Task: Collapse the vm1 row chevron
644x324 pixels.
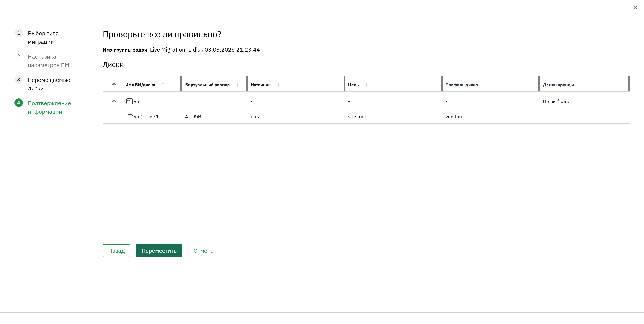Action: [x=114, y=101]
